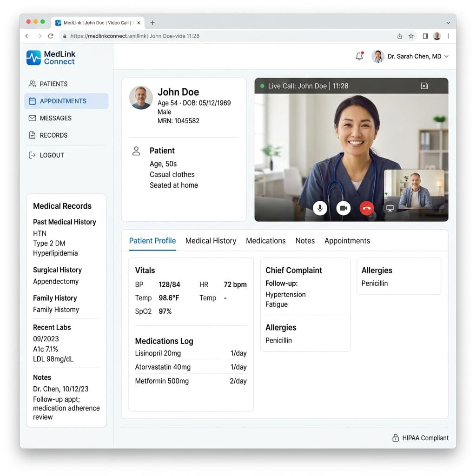Click the site lock icon in the address bar
The width and height of the screenshot is (476, 476).
65,36
